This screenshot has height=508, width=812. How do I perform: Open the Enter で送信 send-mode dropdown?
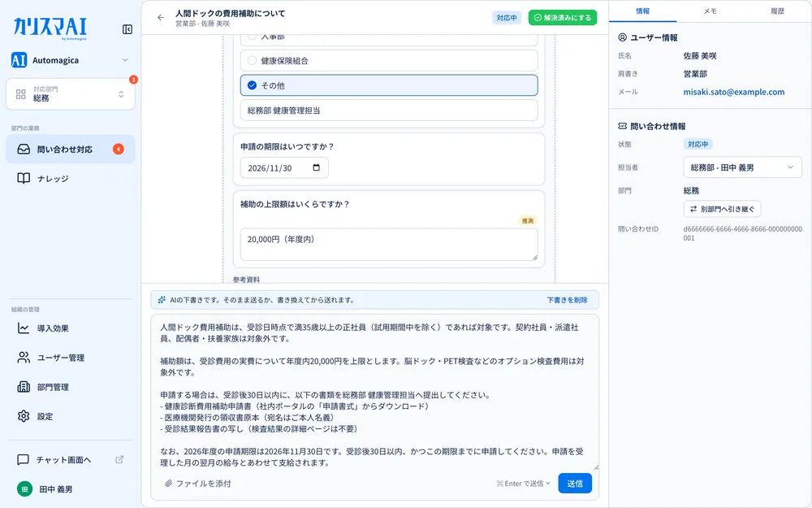pos(524,484)
